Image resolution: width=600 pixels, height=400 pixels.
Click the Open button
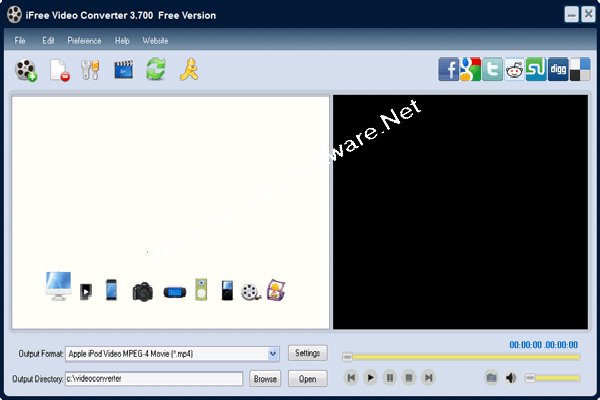[x=308, y=379]
